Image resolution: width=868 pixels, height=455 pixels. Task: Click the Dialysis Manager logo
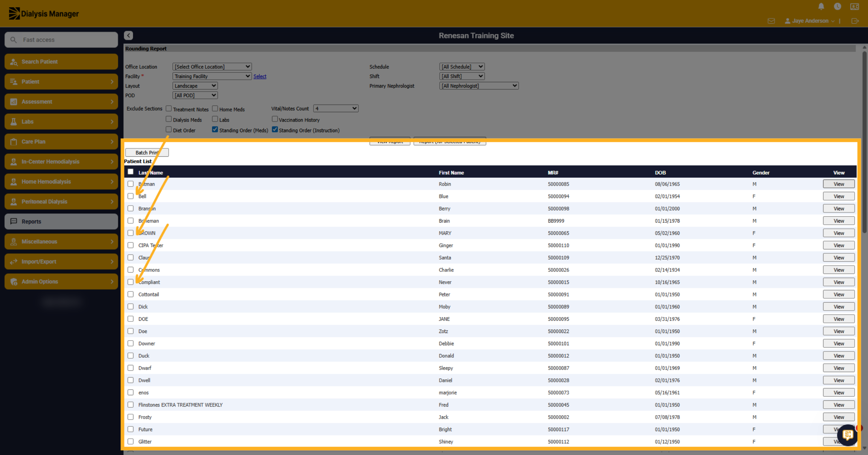[x=44, y=14]
